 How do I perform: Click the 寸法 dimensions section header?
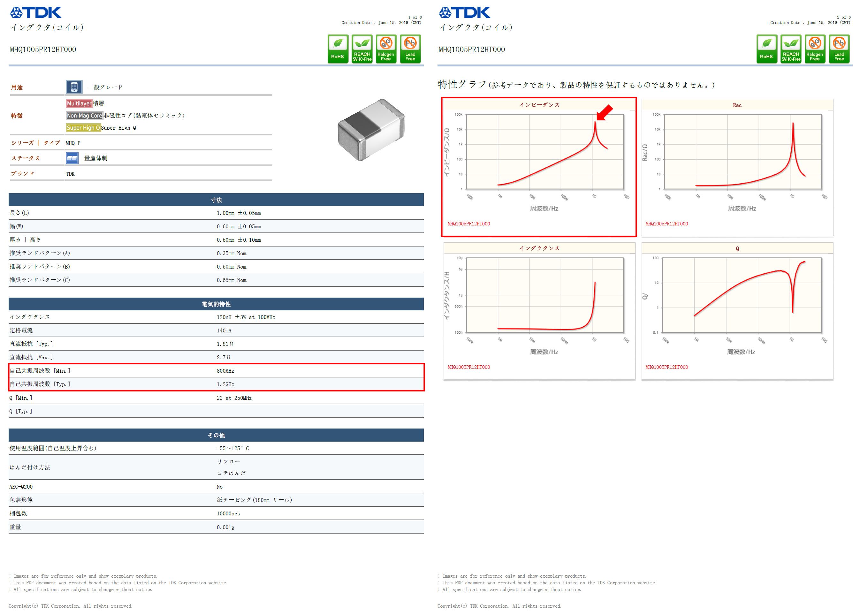pyautogui.click(x=216, y=200)
